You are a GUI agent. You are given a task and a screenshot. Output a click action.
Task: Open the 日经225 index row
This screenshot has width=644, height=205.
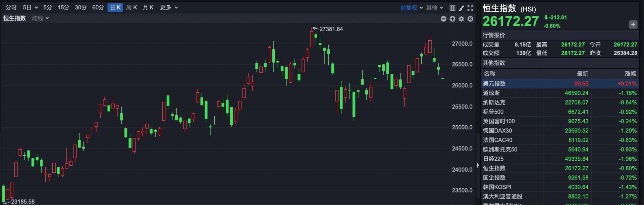coord(559,159)
